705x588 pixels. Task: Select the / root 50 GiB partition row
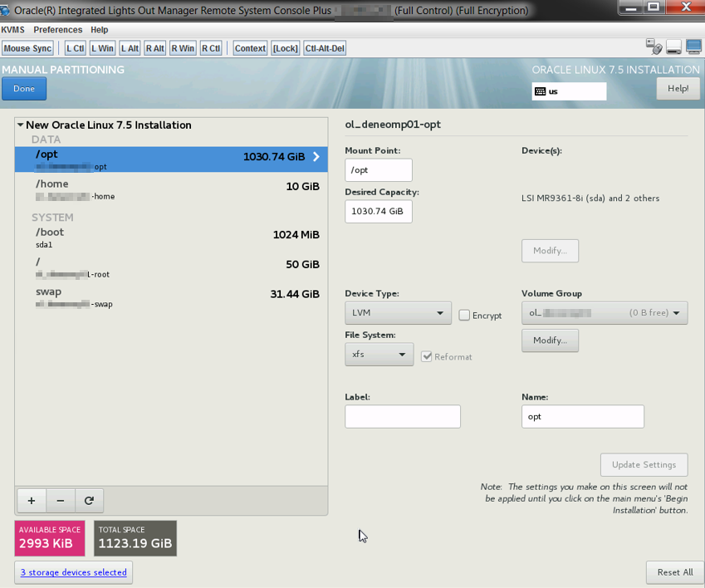(171, 267)
